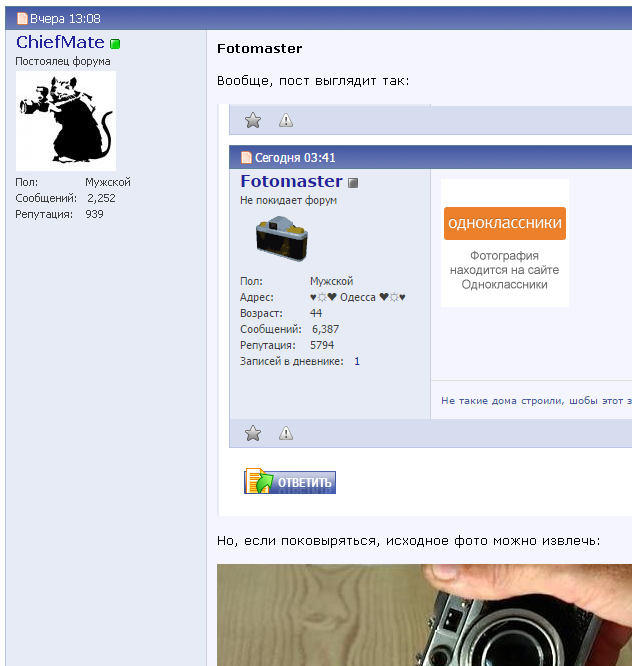
Task: Open ChiefMate's user profile link
Action: coord(60,42)
